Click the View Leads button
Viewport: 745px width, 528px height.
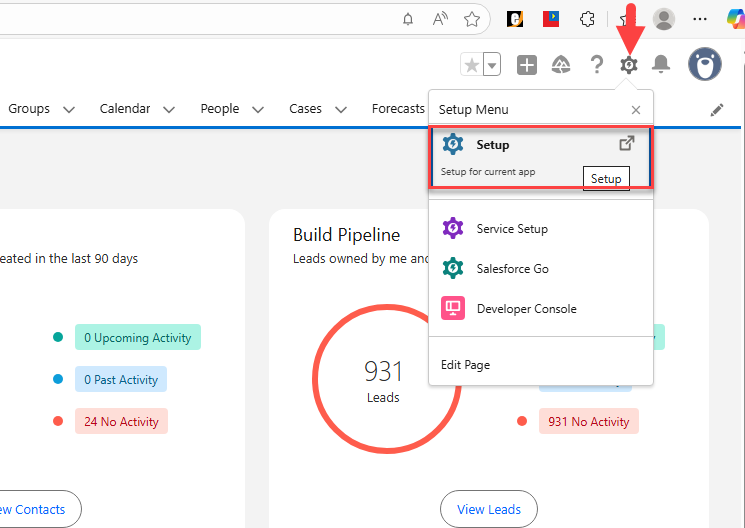[488, 509]
